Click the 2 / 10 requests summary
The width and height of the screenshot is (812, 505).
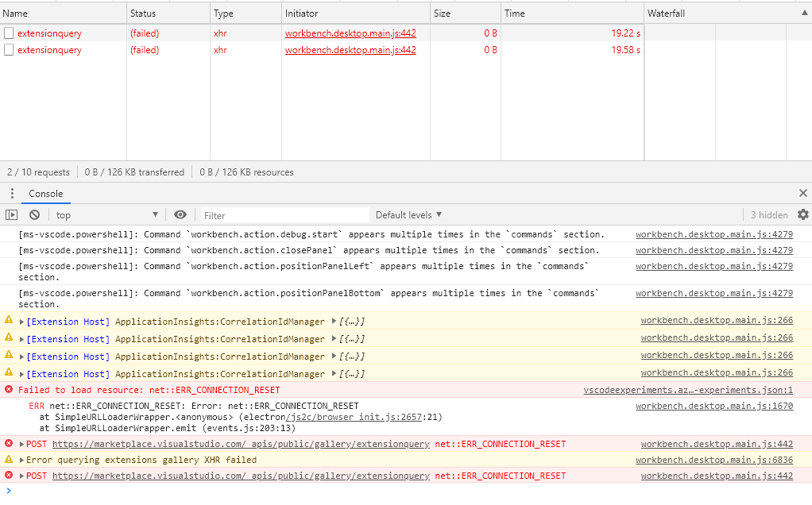(38, 172)
